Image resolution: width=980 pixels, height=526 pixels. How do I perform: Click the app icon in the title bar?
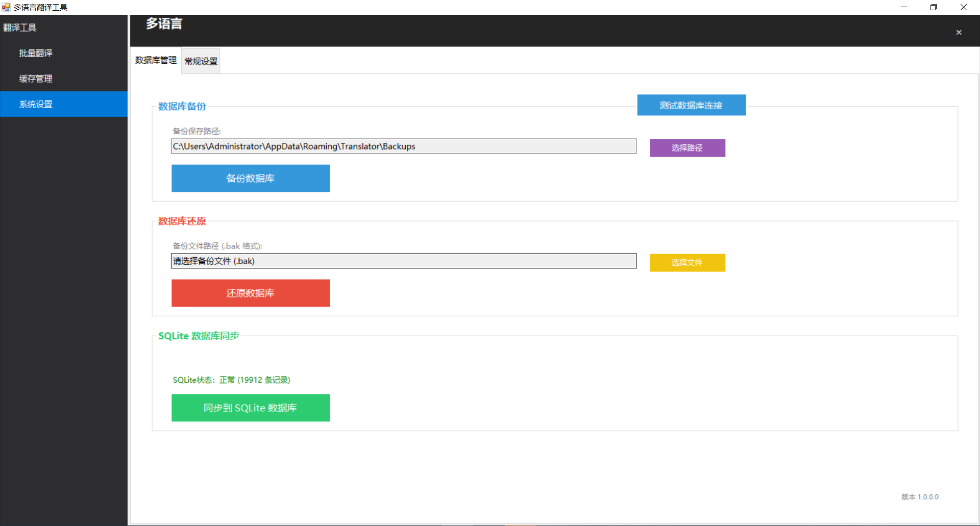click(x=6, y=7)
